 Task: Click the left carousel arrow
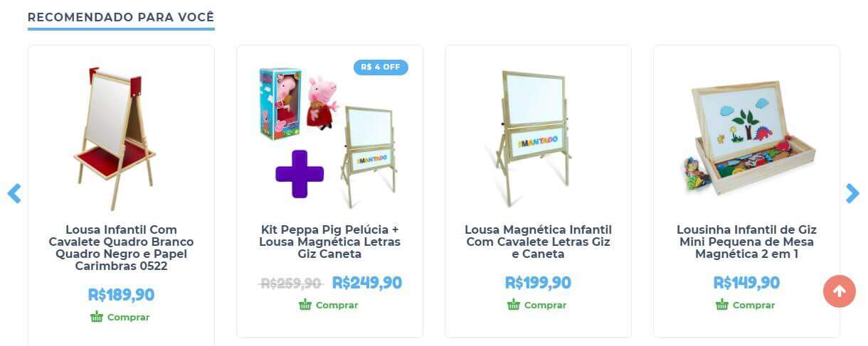coord(14,193)
